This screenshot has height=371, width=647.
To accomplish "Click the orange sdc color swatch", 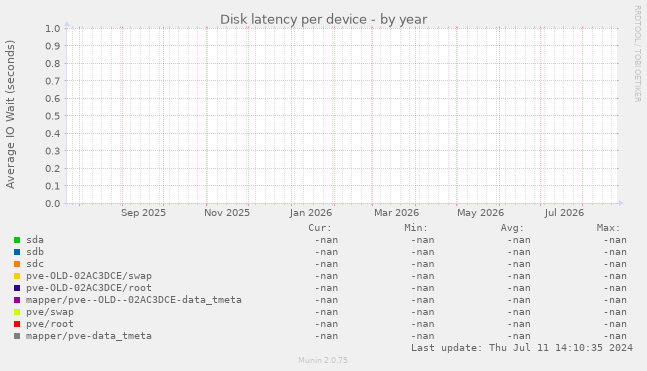I will [x=17, y=264].
